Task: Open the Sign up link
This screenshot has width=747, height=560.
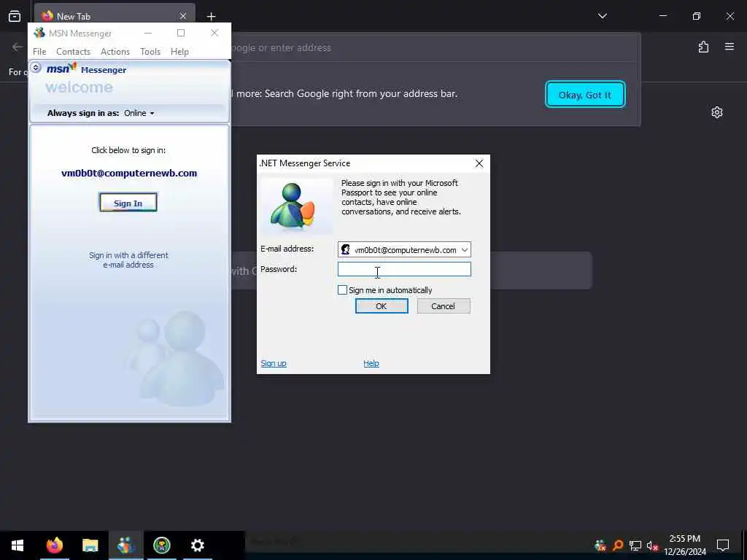Action: (274, 363)
